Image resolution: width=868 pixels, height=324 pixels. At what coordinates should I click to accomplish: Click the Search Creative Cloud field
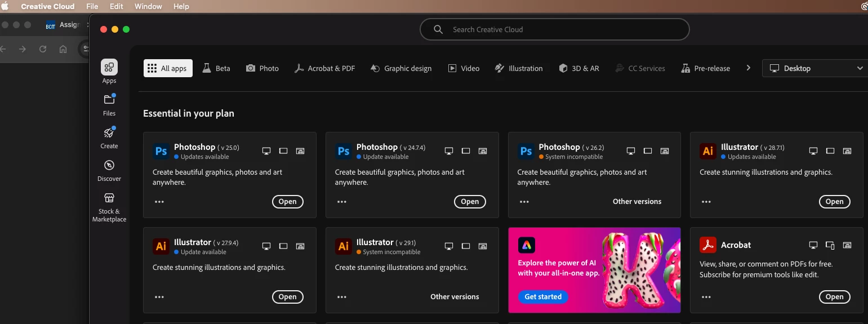[555, 29]
